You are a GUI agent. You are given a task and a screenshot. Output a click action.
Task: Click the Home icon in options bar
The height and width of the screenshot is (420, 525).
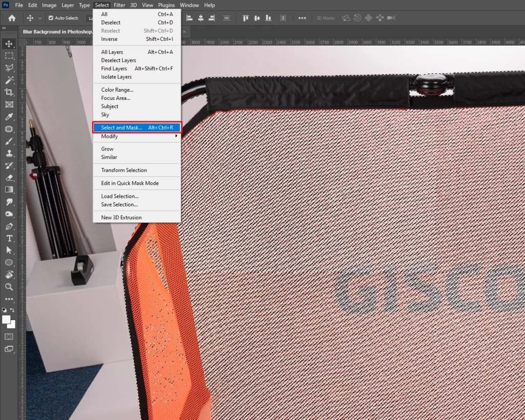pyautogui.click(x=12, y=18)
